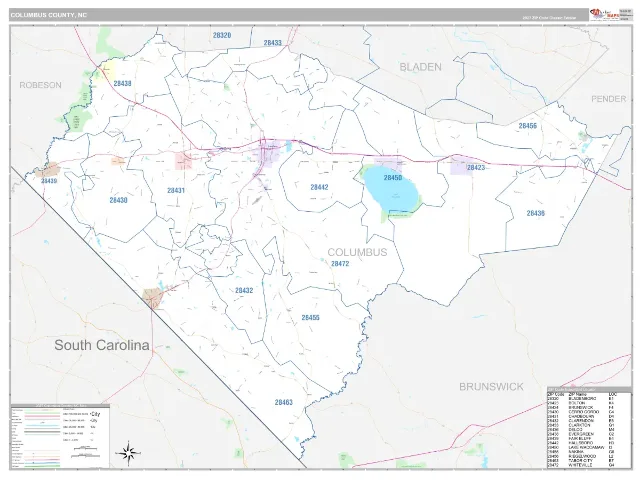The width and height of the screenshot is (640, 480).
Task: Click the "LAKE WACCAMAW" row in ZIP table
Action: click(x=583, y=447)
